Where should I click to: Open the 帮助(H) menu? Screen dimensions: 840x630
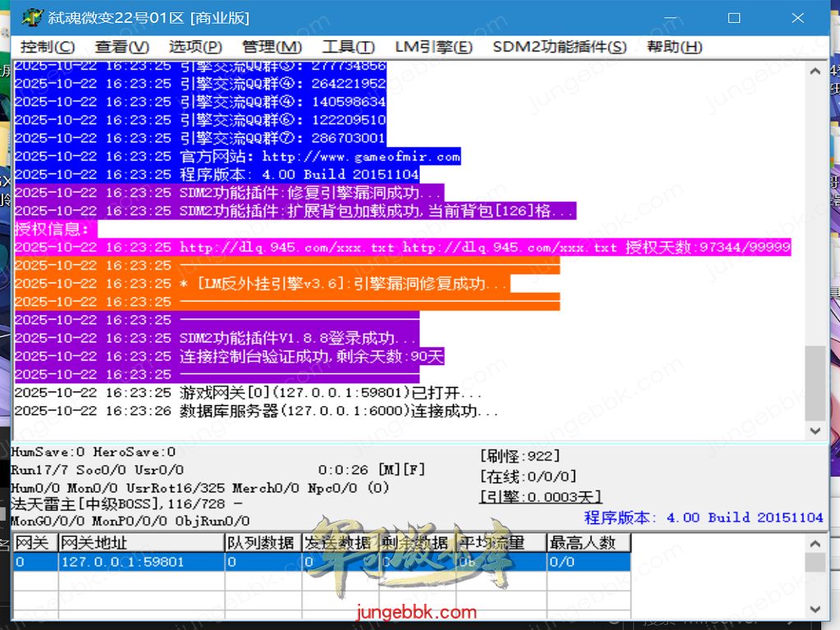(x=674, y=48)
